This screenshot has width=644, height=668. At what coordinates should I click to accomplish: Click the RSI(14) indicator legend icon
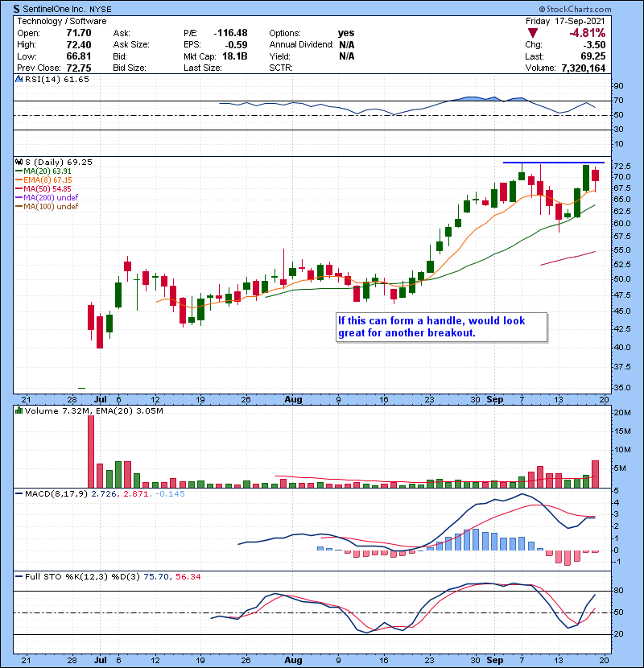19,80
